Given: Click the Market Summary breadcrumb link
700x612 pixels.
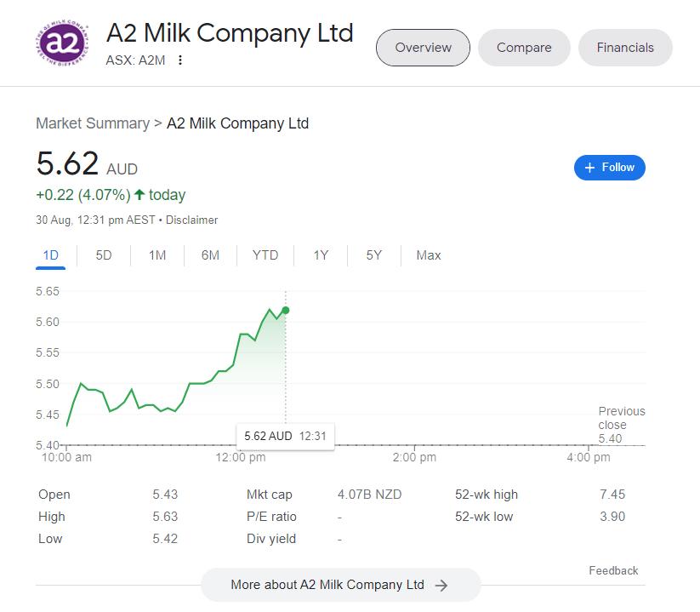Looking at the screenshot, I should point(93,123).
